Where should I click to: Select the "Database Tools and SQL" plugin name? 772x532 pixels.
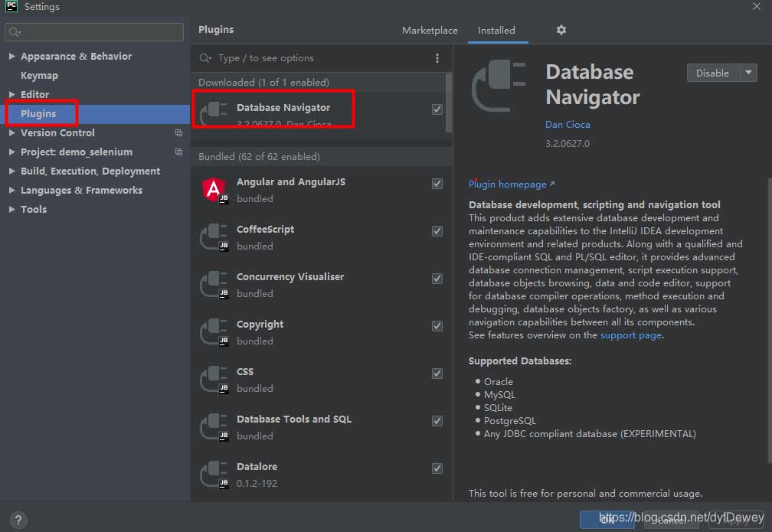294,419
